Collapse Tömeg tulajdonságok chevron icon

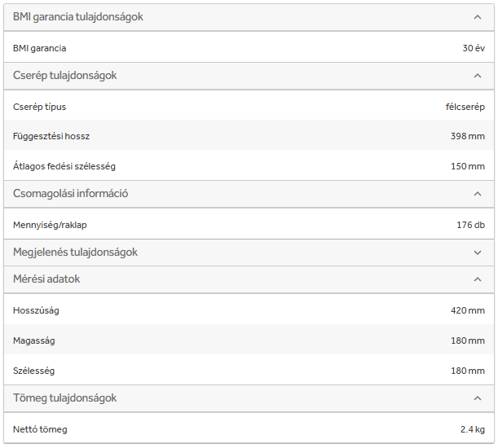tap(478, 398)
